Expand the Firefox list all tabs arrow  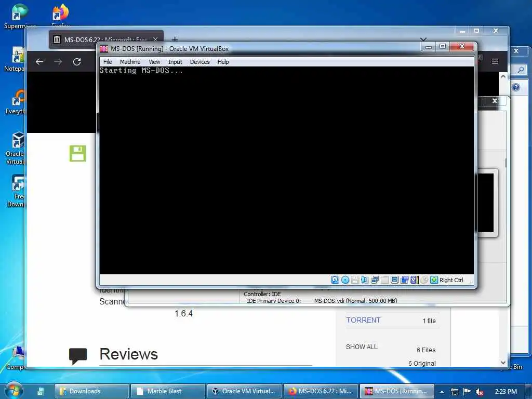pos(423,39)
